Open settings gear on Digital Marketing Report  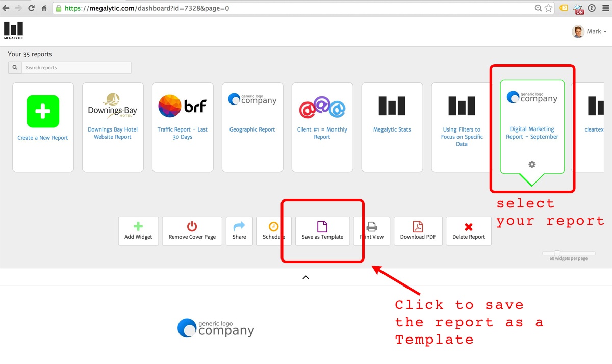[x=532, y=164]
